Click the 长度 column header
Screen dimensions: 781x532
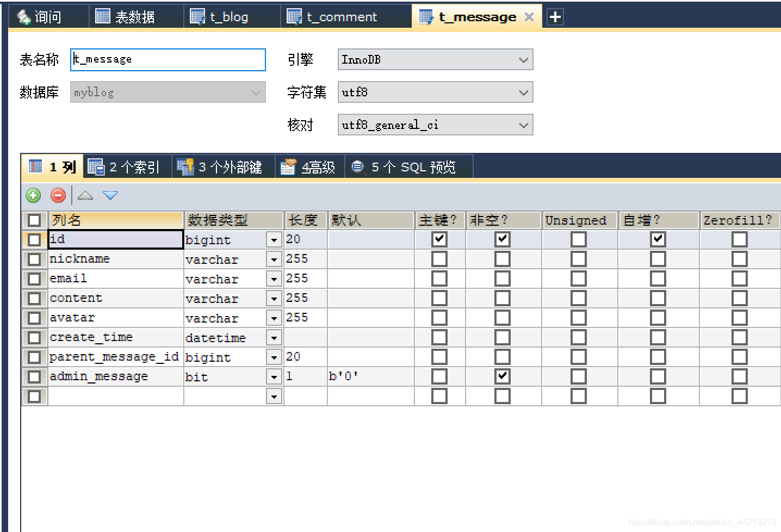tap(306, 220)
